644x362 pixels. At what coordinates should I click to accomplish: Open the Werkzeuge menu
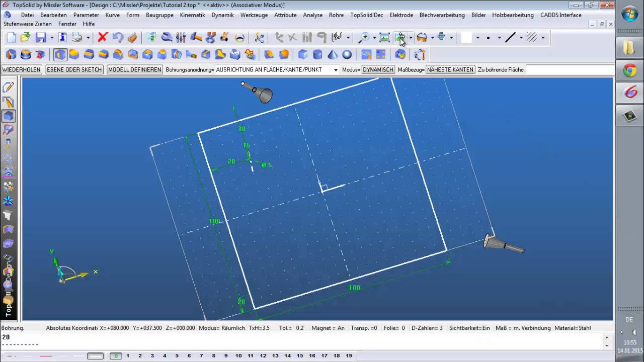pyautogui.click(x=254, y=15)
